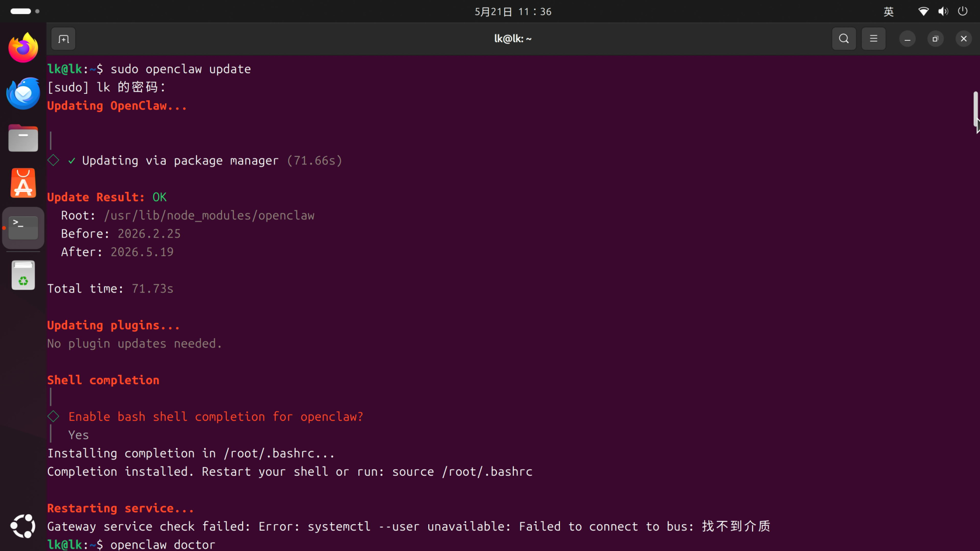
Task: Click the 'Restarting service...' heading
Action: (121, 508)
